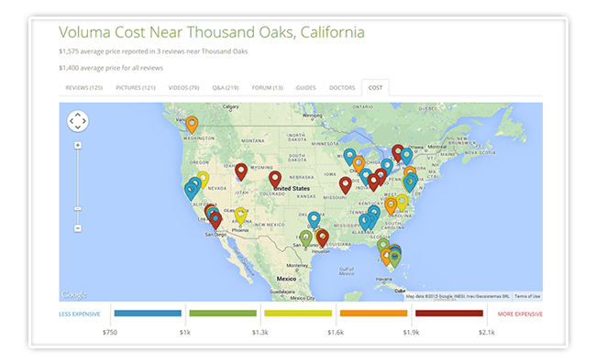The height and width of the screenshot is (364, 596).
Task: Click the map pan control circle
Action: pos(78,121)
